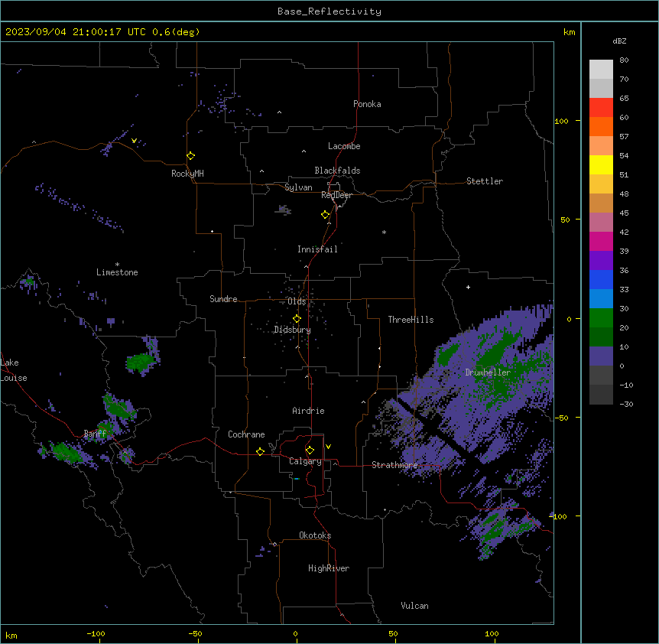The width and height of the screenshot is (659, 644).
Task: Pick the magenta 42-39 dBZ legend swatch
Action: coord(601,241)
